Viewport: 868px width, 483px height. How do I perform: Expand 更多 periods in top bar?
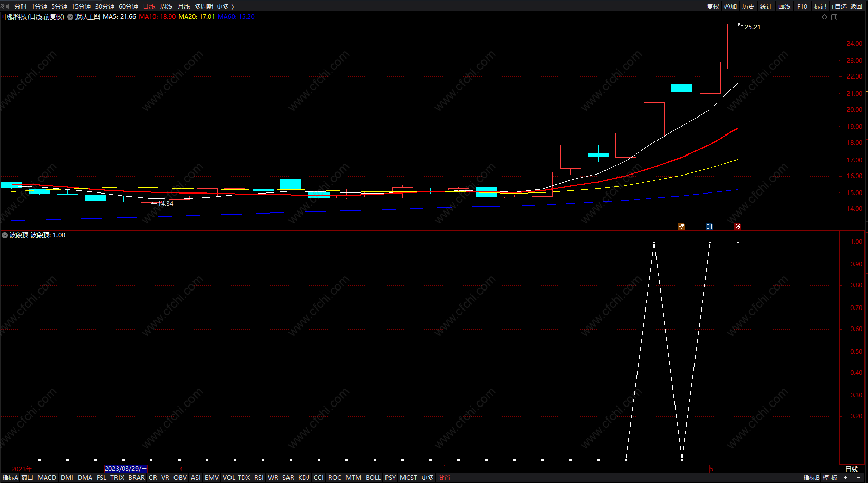(x=225, y=7)
